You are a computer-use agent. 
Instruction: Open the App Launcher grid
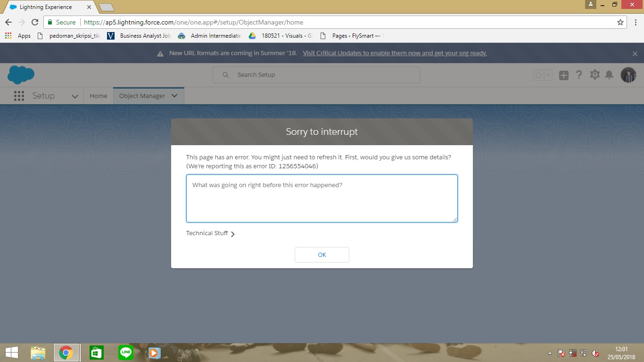19,96
